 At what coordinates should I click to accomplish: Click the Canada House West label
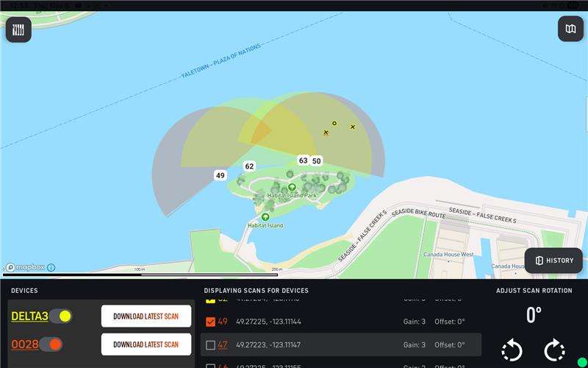click(448, 254)
